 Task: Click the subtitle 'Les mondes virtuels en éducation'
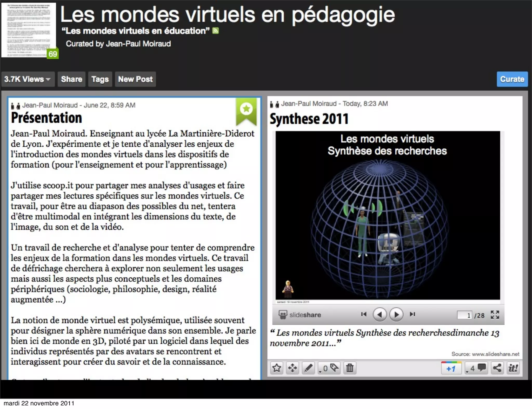point(136,31)
